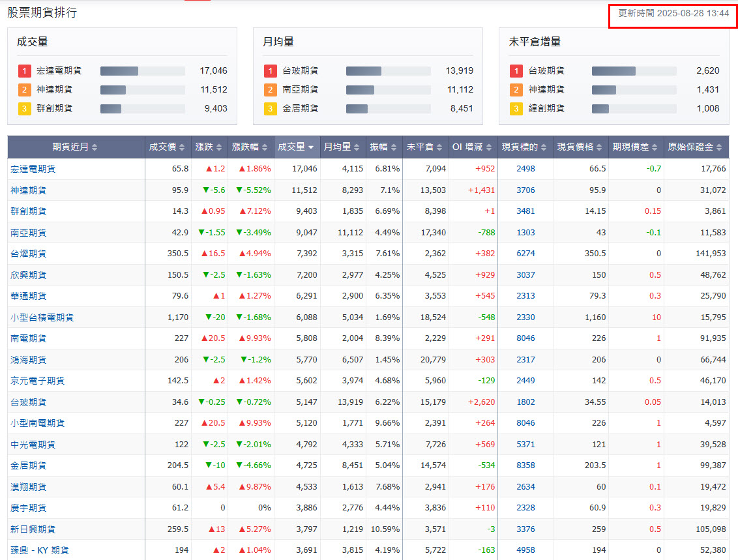This screenshot has width=738, height=560.
Task: Open stock code 8046 for 南電期貨
Action: tap(525, 338)
